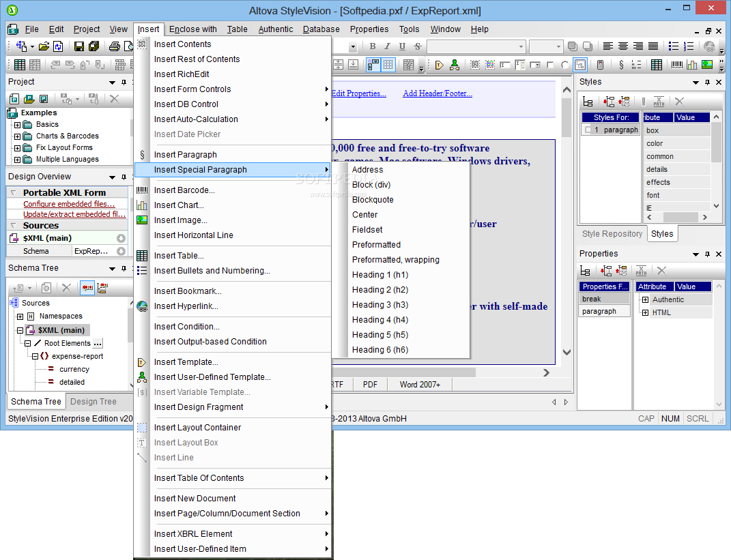Toggle the red-arrow sync button in Schema Tree toolbar

tap(87, 288)
